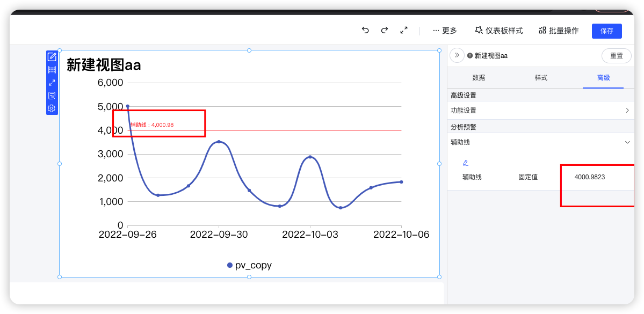Click the warning icon beside 新建视图aa
The height and width of the screenshot is (314, 644).
[470, 56]
